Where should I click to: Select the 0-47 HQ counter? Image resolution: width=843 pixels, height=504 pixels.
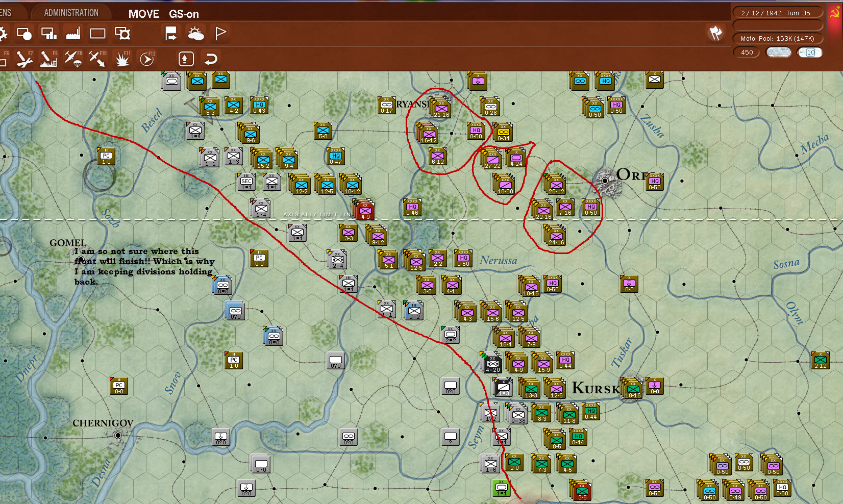pos(336,157)
